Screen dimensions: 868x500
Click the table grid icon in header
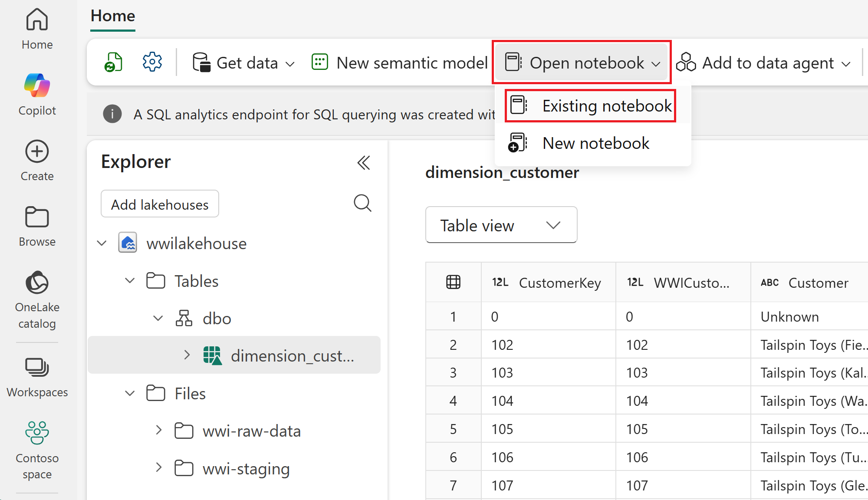coord(453,283)
